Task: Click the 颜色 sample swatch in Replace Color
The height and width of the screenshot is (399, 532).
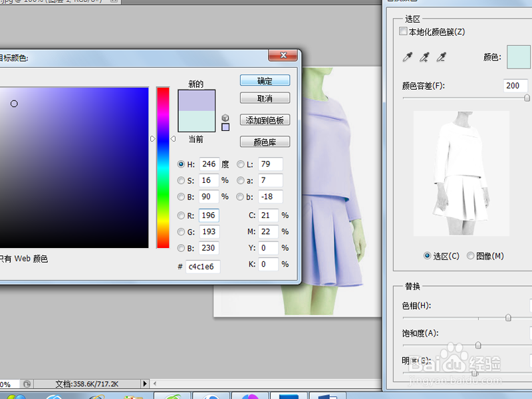Action: (x=519, y=57)
